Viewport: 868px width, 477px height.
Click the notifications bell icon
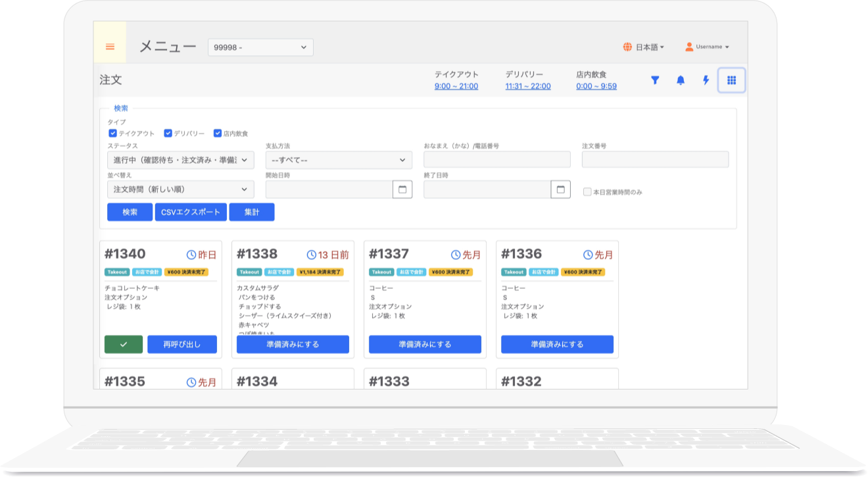[681, 80]
